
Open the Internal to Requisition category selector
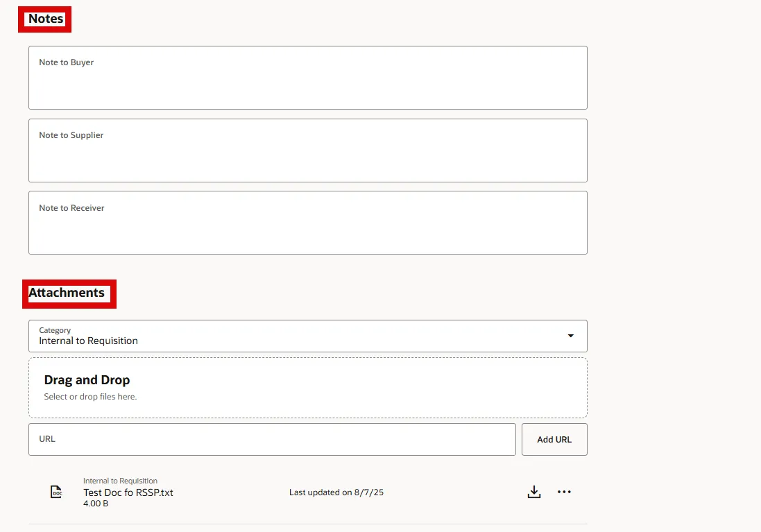[x=298, y=336]
